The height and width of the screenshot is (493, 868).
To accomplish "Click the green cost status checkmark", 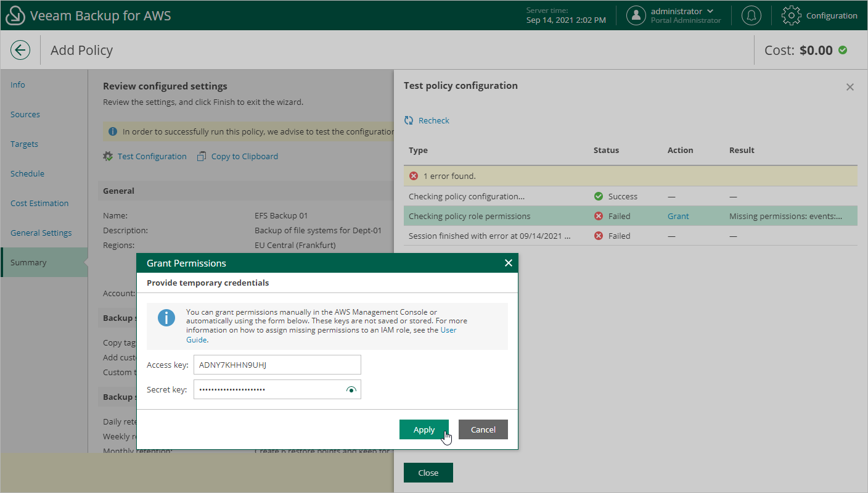I will [843, 50].
